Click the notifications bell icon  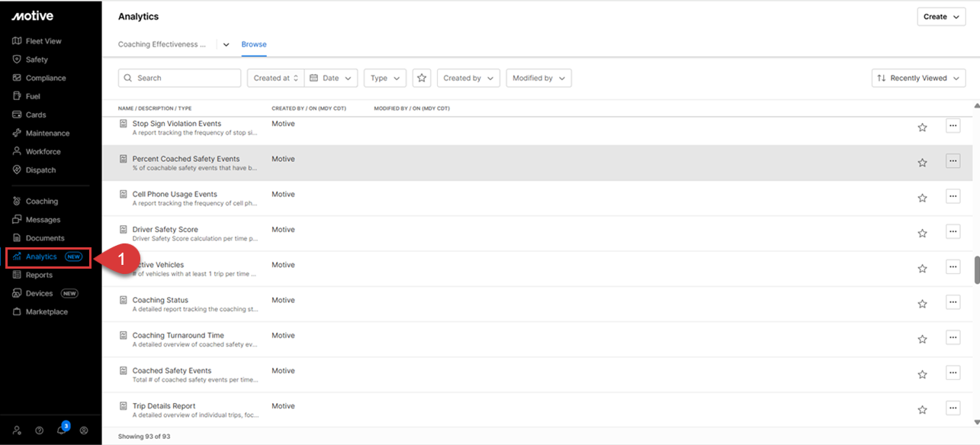(x=62, y=430)
